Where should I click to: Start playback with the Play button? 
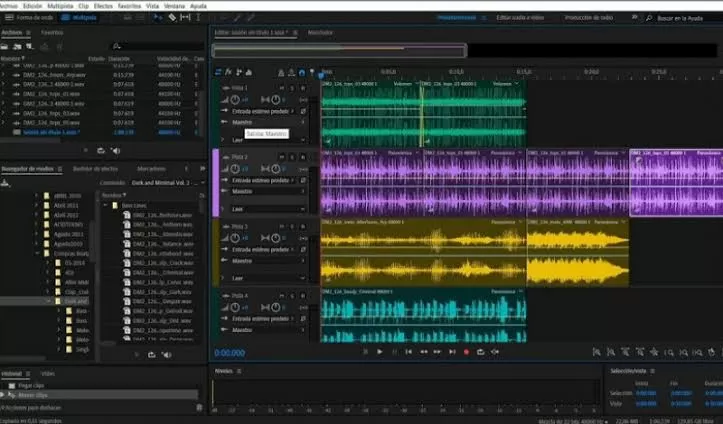379,352
